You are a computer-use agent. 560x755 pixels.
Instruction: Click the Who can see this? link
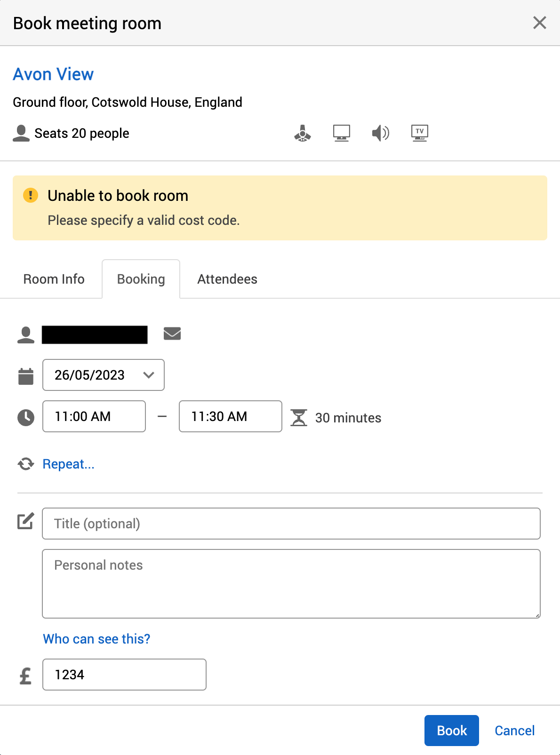coord(96,639)
